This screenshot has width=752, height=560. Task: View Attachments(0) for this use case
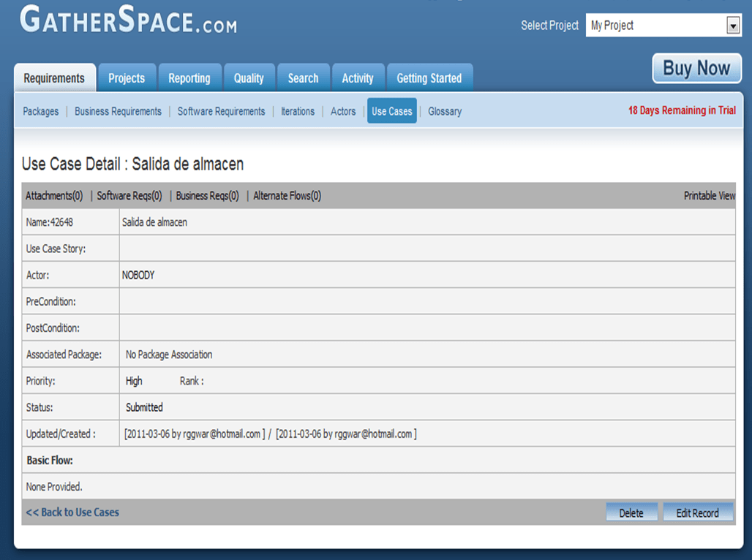54,196
